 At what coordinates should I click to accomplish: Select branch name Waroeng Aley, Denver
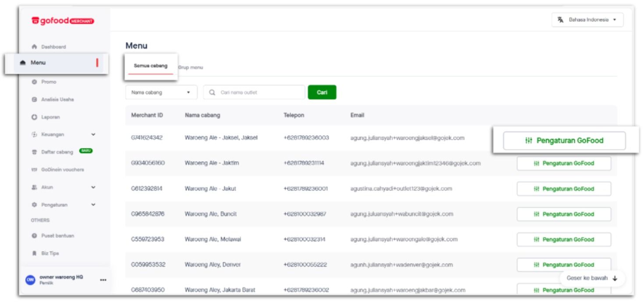coord(213,265)
